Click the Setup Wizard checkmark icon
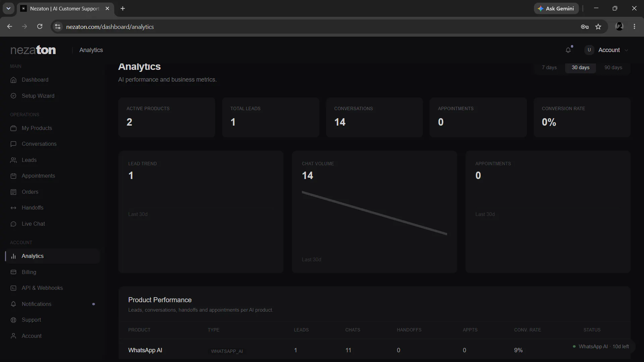Screen dimensions: 644x362 [13, 96]
